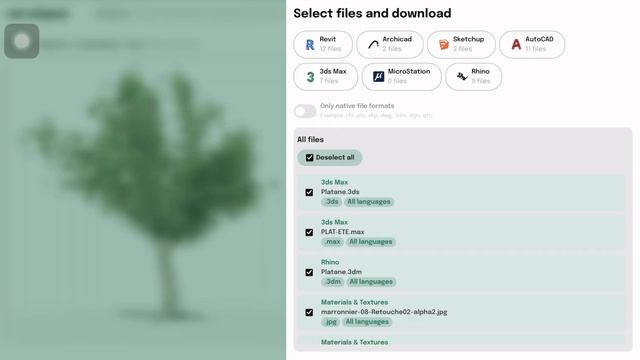Click the .3ds format tag
The image size is (640, 360).
(331, 202)
